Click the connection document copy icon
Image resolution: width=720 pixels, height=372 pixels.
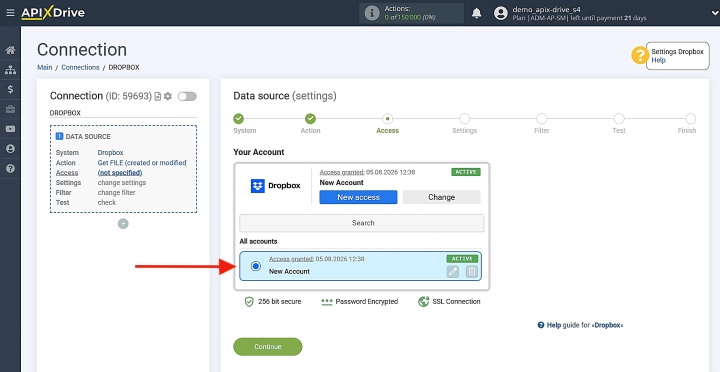158,96
